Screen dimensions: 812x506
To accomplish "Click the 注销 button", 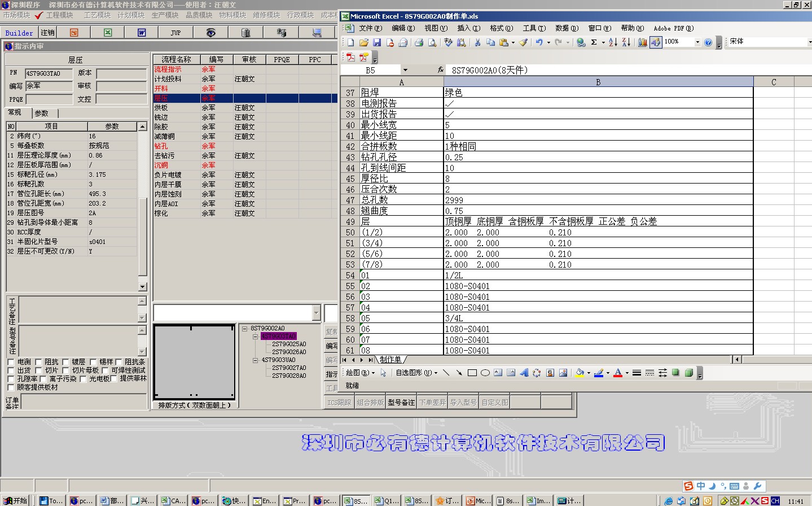I will 48,33.
